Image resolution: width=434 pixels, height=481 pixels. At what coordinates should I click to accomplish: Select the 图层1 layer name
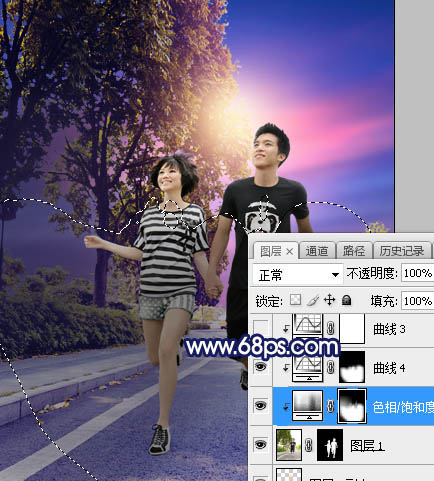(x=367, y=446)
